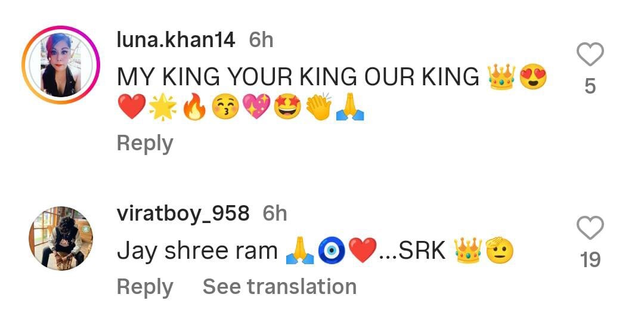Click the saluting face emoji after SRK
This screenshot has width=644, height=325.
click(499, 250)
